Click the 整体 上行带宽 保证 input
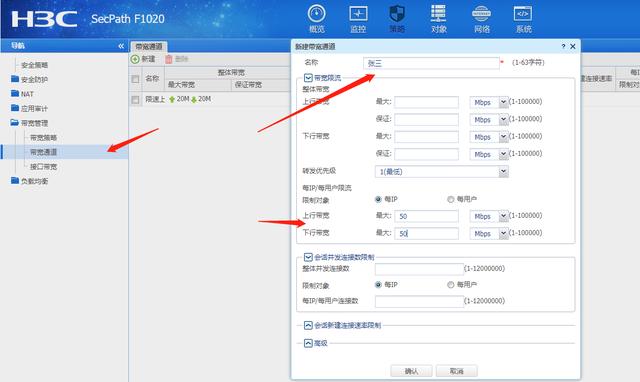The width and height of the screenshot is (640, 382). click(x=426, y=120)
